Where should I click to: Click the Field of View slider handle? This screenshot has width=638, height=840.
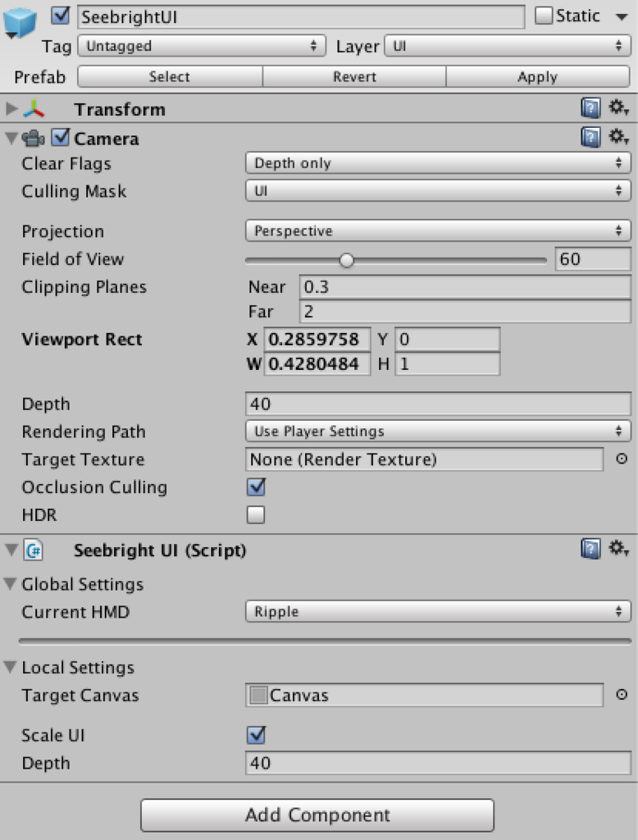[x=347, y=260]
